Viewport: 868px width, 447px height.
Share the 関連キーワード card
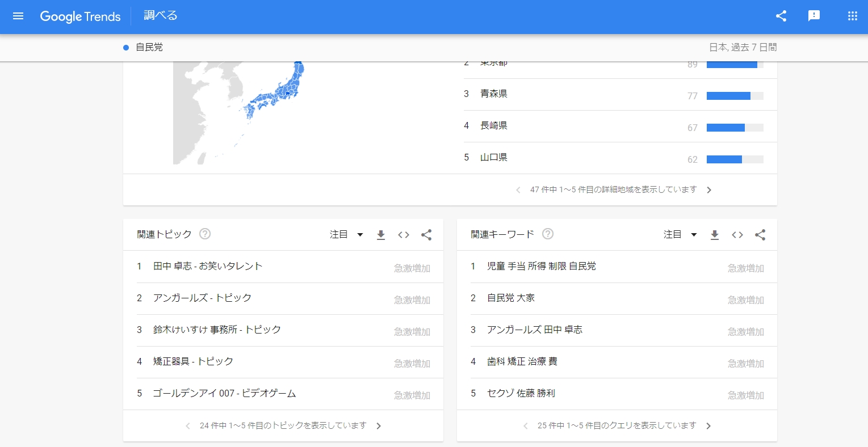760,234
